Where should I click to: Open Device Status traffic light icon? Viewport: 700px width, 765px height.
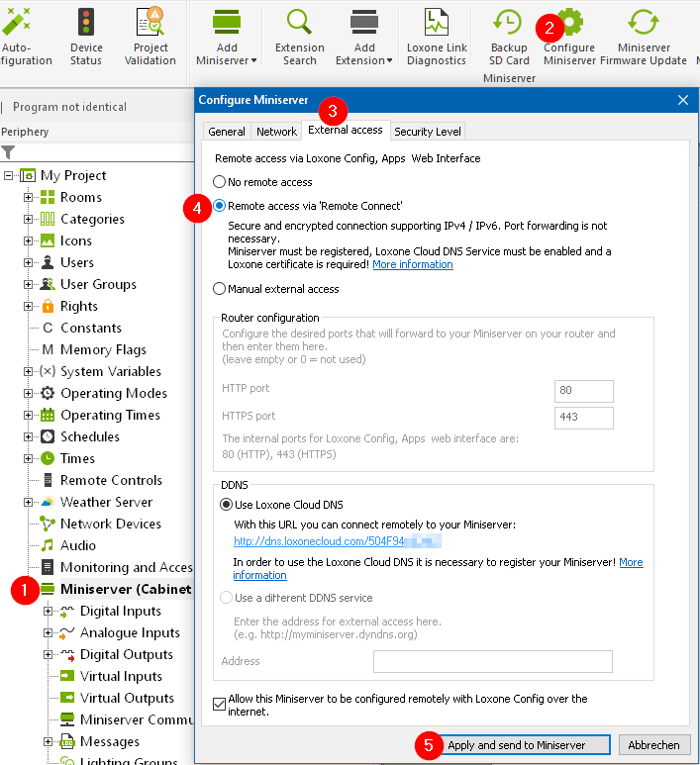pyautogui.click(x=86, y=24)
